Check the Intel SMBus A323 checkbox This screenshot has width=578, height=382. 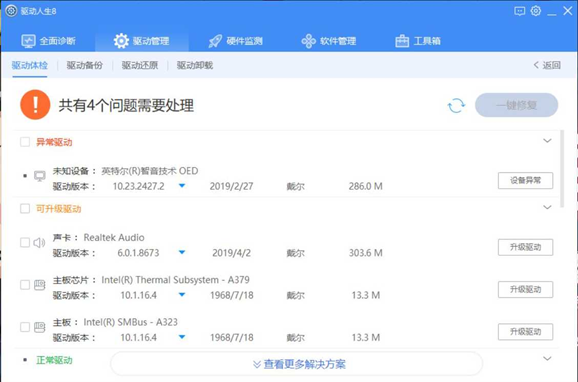(25, 327)
